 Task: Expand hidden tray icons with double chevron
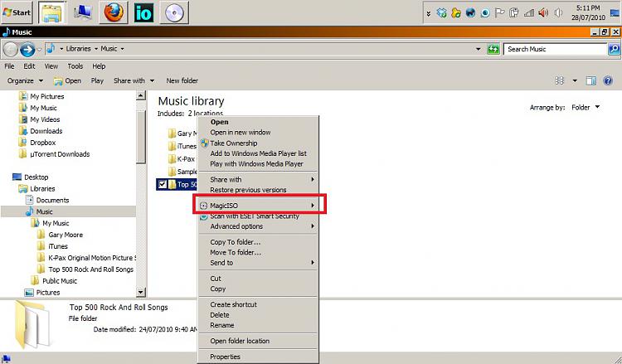coord(429,13)
